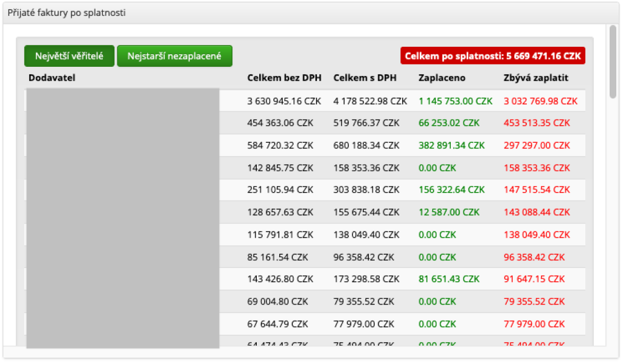Select the red 3 032 769.98 CZK amount
Viewport: 623px width, 364px height.
click(x=540, y=101)
